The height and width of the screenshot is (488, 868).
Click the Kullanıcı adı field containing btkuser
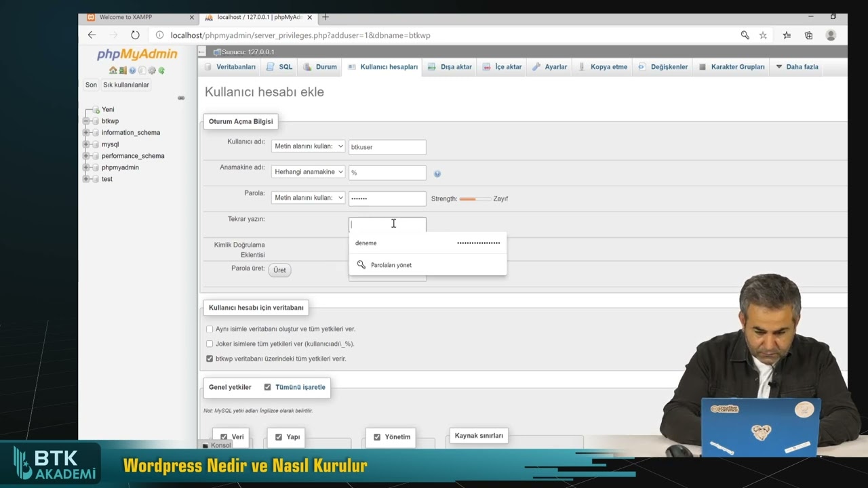(387, 147)
